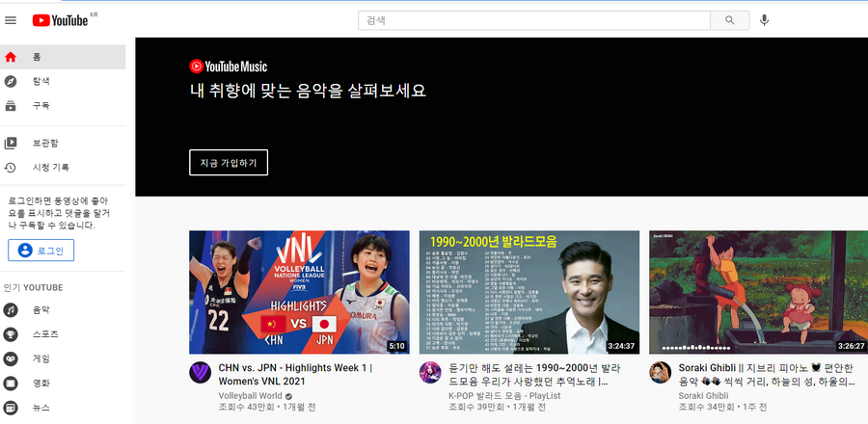Open 1990~2000년 발라드모음 video thumbnail
The height and width of the screenshot is (424, 868).
coord(529,292)
